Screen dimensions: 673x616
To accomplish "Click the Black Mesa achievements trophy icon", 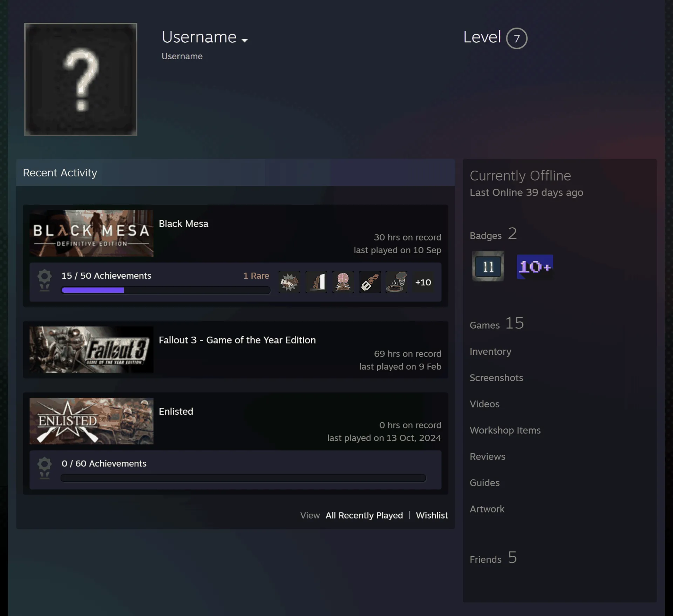I will (x=45, y=280).
